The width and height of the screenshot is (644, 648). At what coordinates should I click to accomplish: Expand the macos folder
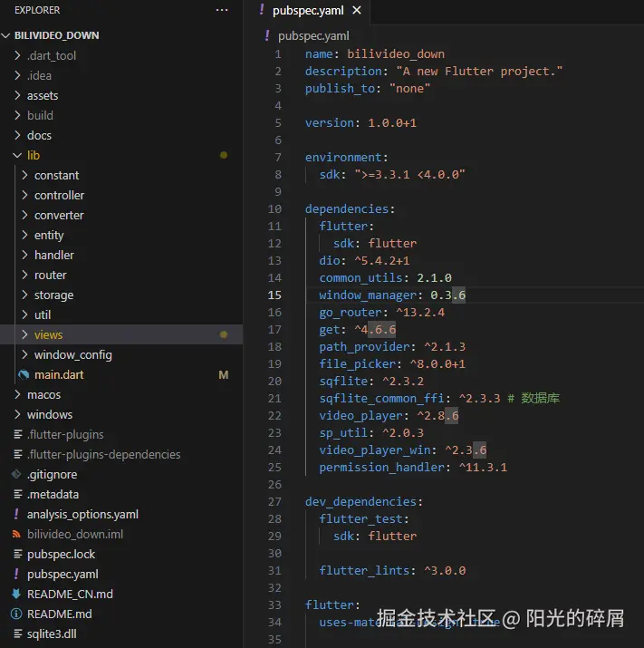[43, 394]
